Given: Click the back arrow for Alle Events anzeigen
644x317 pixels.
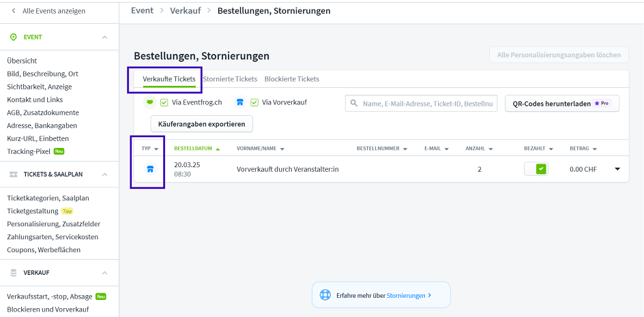Looking at the screenshot, I should pos(13,11).
